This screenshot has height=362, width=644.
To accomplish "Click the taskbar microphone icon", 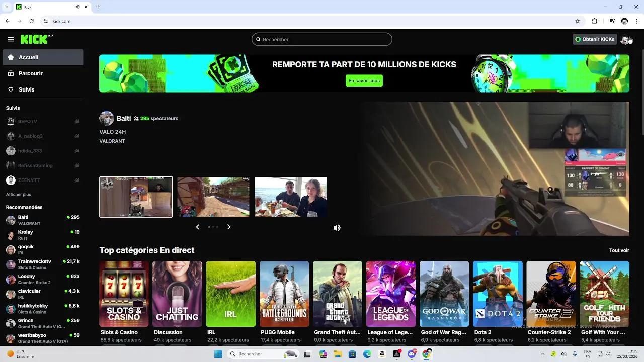I will tap(575, 354).
